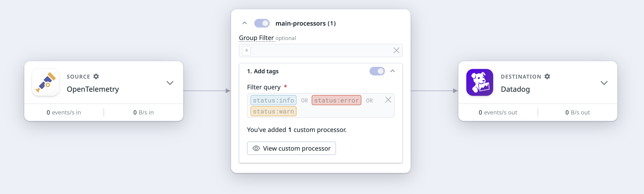
Task: Open source settings gear icon
Action: [96, 77]
